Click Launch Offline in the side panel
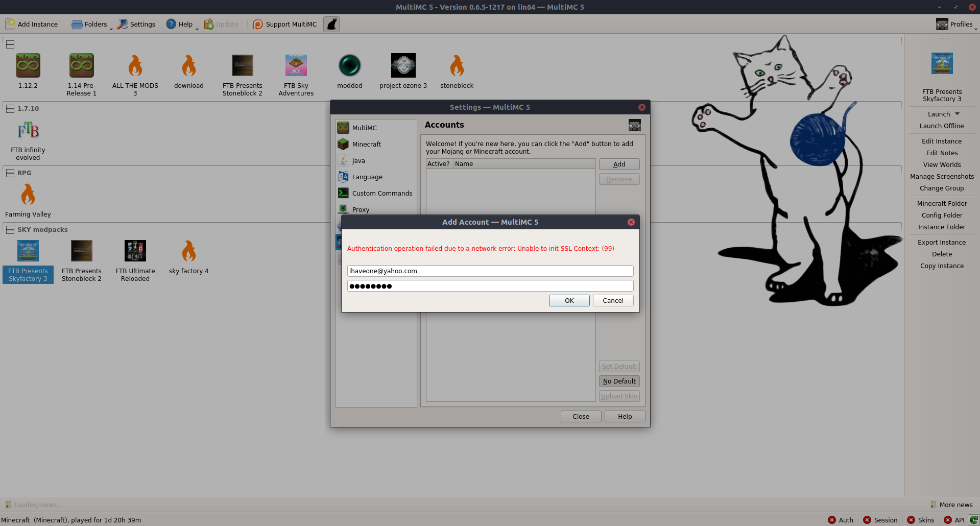Screen dimensions: 980x526 [x=942, y=126]
